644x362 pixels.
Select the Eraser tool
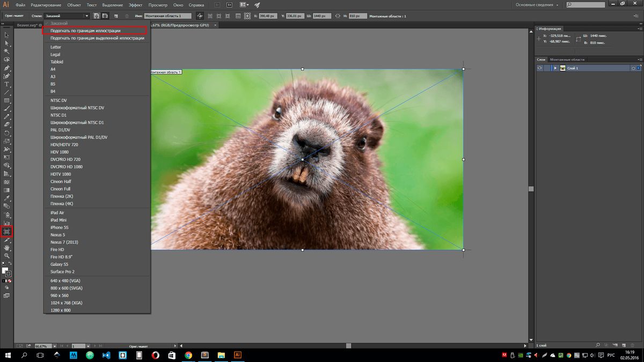coord(7,124)
